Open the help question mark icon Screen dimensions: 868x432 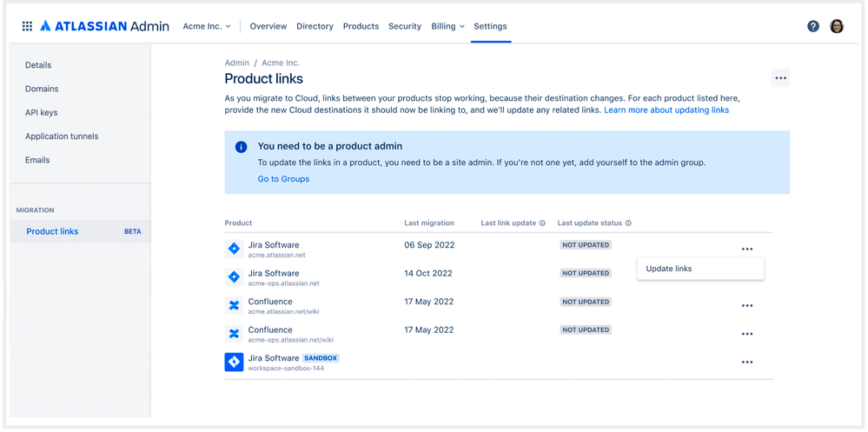tap(812, 26)
